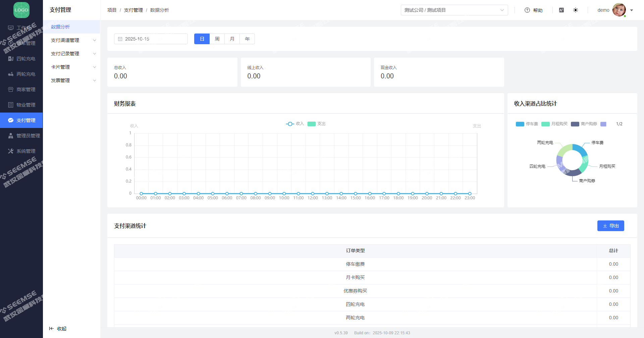
Task: Select the 周 period option
Action: click(x=217, y=39)
